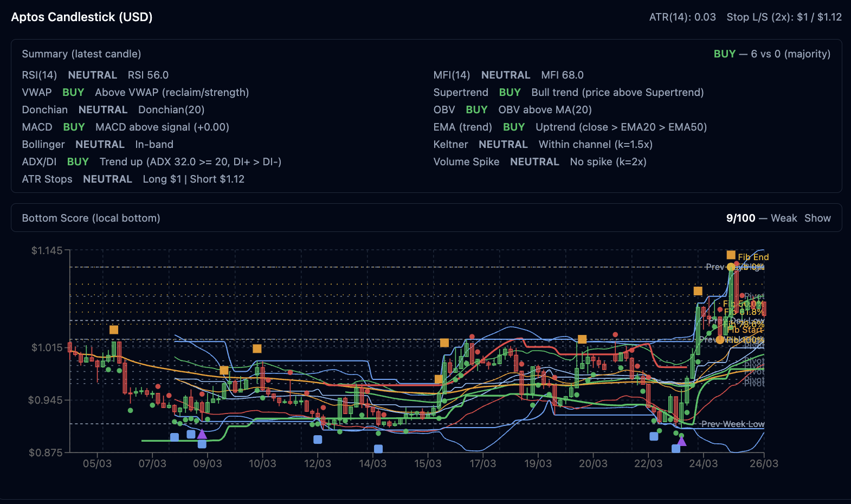Click the orange square marker above 15/03 candles
The width and height of the screenshot is (851, 504).
pos(444,343)
